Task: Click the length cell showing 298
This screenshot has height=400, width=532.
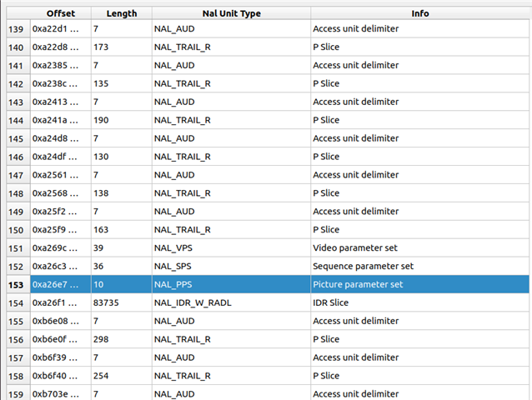Action: click(121, 339)
